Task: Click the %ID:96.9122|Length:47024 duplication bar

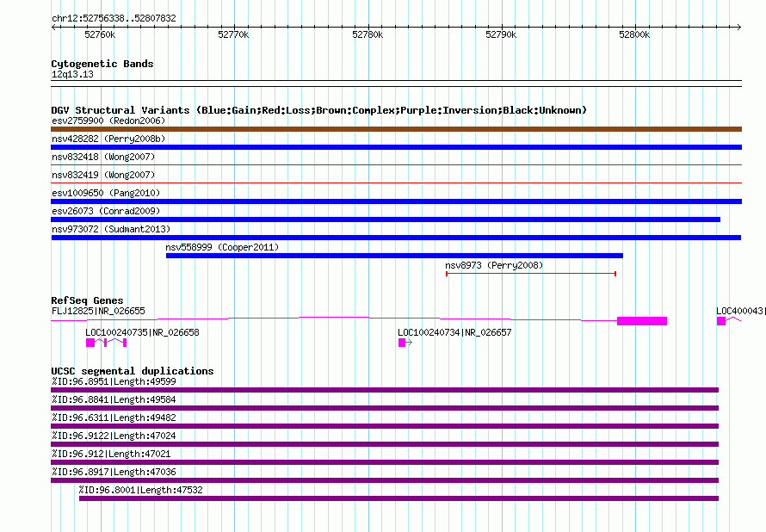Action: point(385,444)
